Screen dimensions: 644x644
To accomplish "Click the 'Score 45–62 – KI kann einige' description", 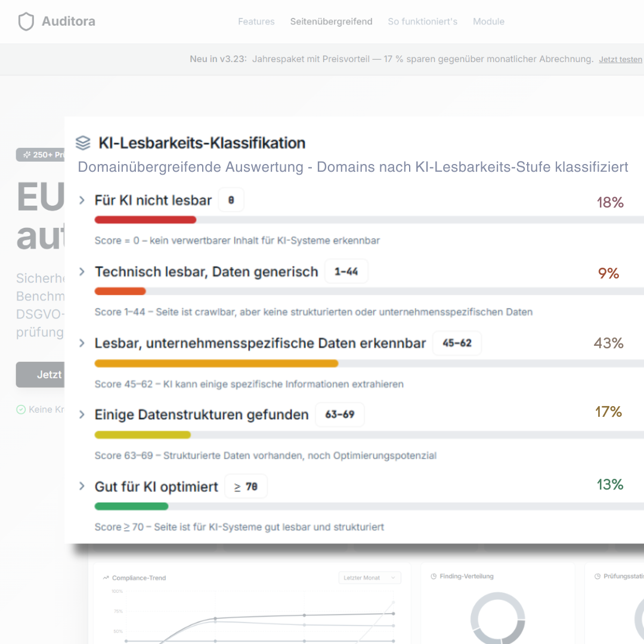I will (249, 384).
